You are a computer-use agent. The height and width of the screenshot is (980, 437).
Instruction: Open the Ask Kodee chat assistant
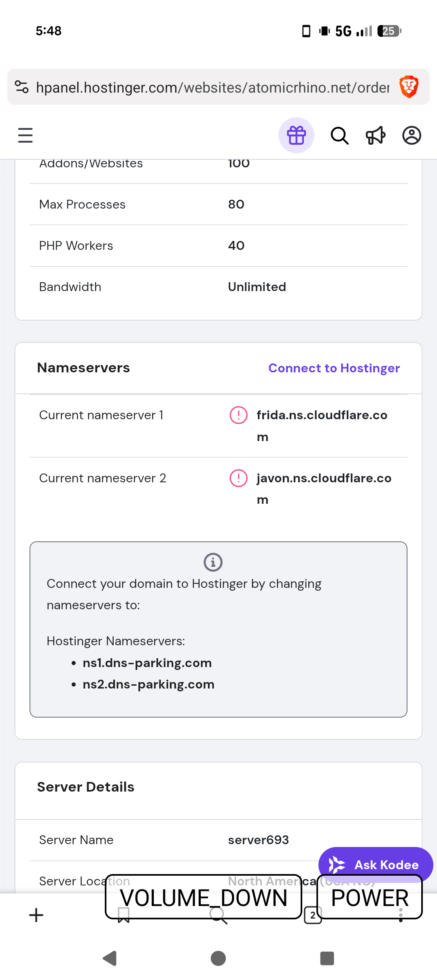[375, 864]
